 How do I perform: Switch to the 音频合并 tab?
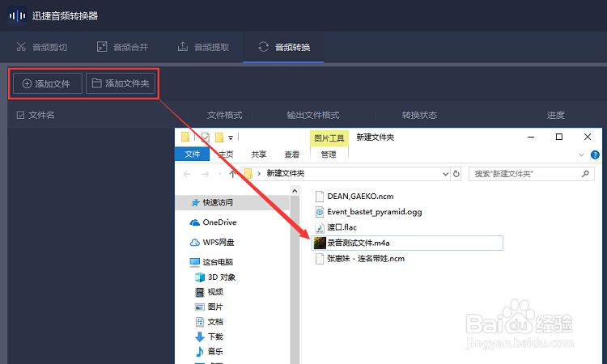click(122, 47)
